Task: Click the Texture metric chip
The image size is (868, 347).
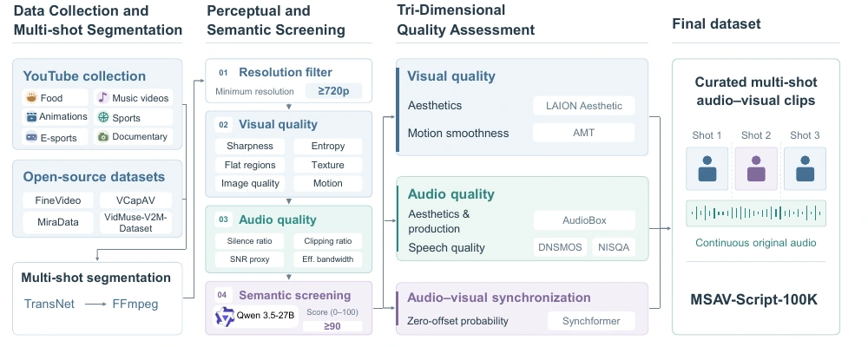Action: [328, 165]
